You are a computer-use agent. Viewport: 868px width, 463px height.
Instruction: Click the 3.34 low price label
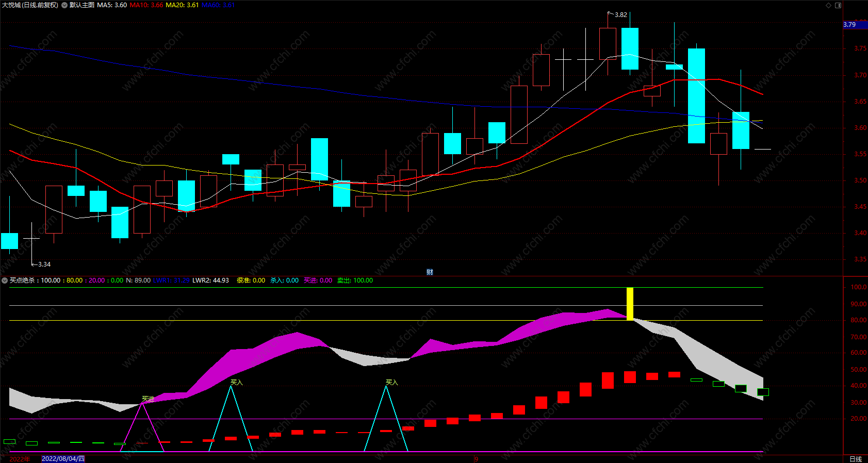coord(44,264)
